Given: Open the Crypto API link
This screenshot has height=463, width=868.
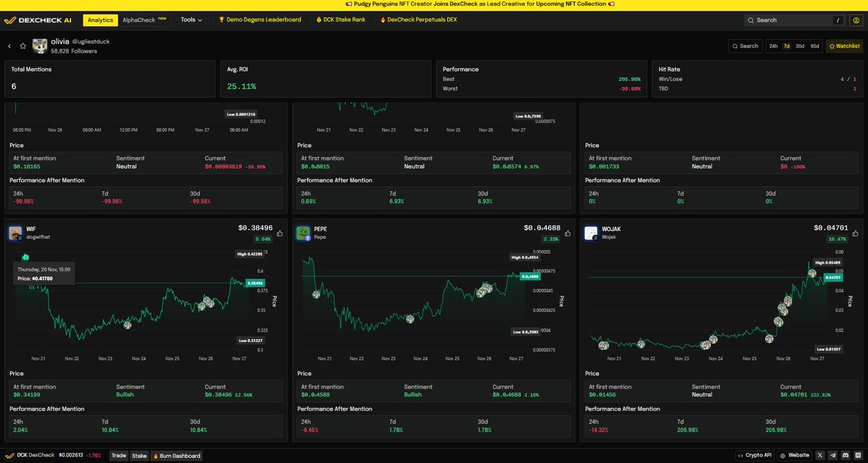Looking at the screenshot, I should [x=755, y=456].
